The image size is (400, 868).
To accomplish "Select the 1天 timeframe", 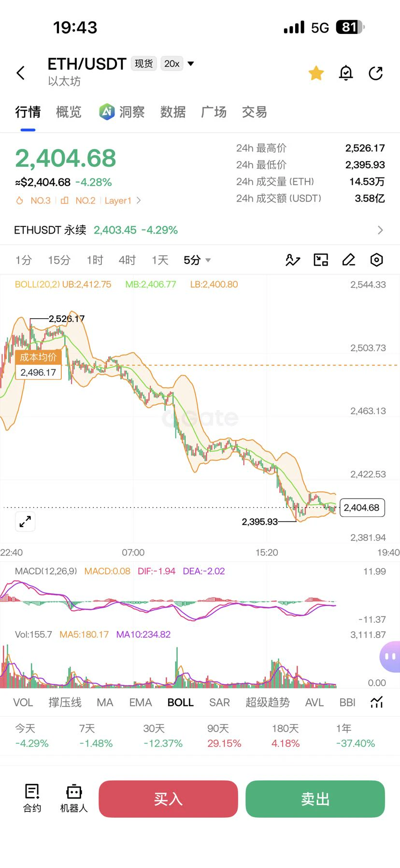I will coord(160,260).
